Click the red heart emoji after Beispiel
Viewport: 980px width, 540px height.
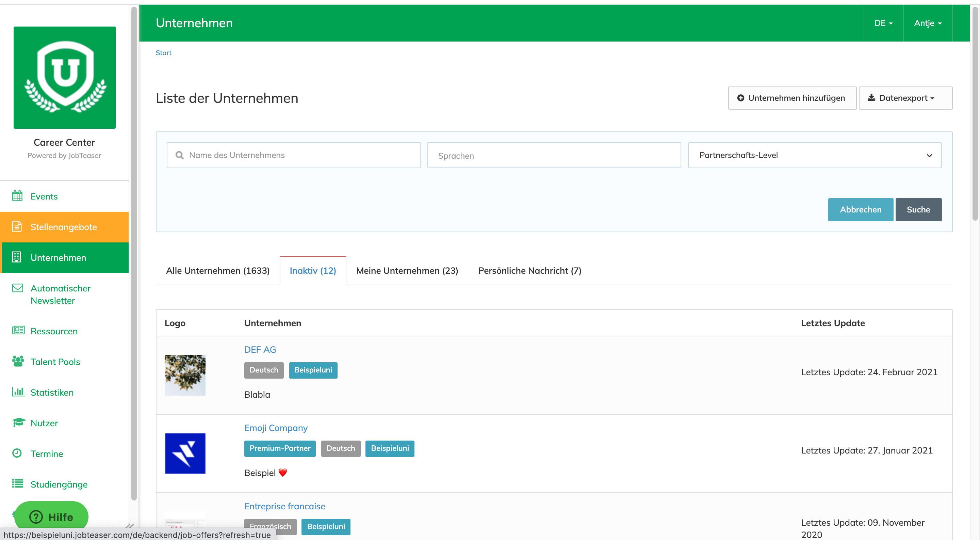coord(283,473)
